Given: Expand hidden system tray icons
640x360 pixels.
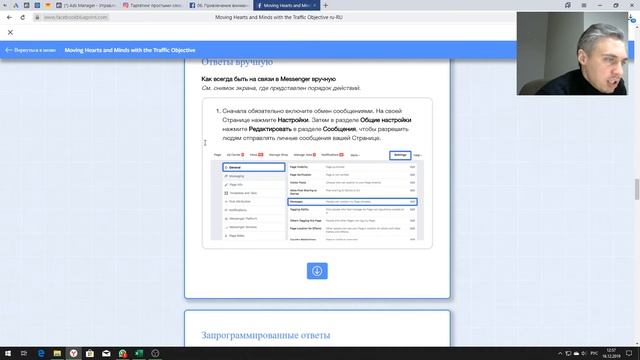Looking at the screenshot, I should (560, 353).
